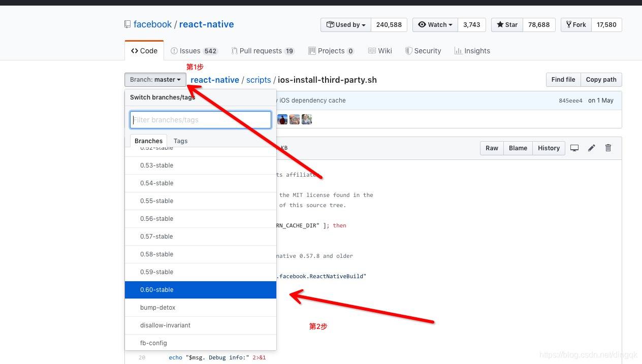This screenshot has height=364, width=642.
Task: Select the 0.57-stable branch
Action: tap(201, 237)
